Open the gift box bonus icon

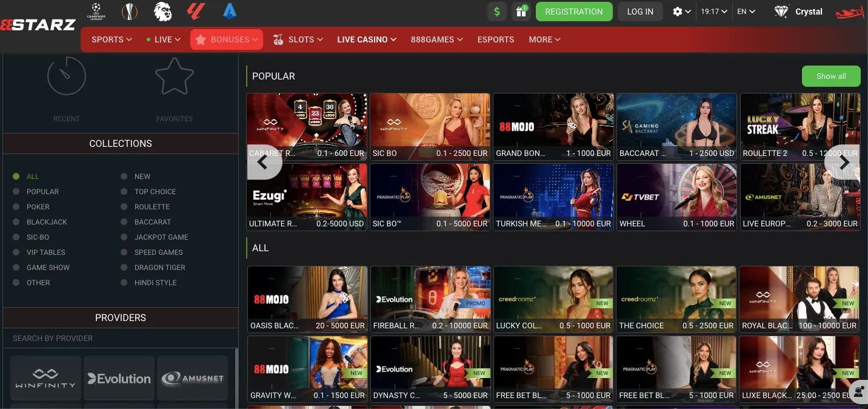tap(521, 12)
